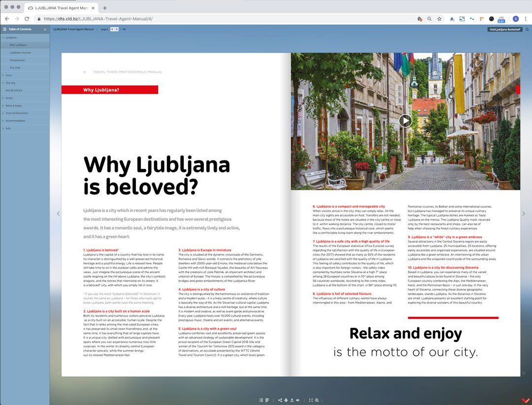Reload the page

27,19
